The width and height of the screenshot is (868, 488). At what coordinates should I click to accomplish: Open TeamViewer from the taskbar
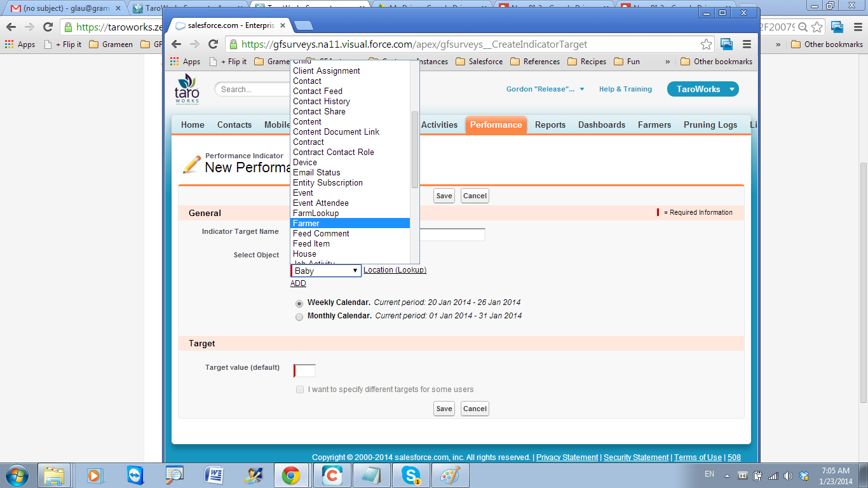click(x=135, y=475)
